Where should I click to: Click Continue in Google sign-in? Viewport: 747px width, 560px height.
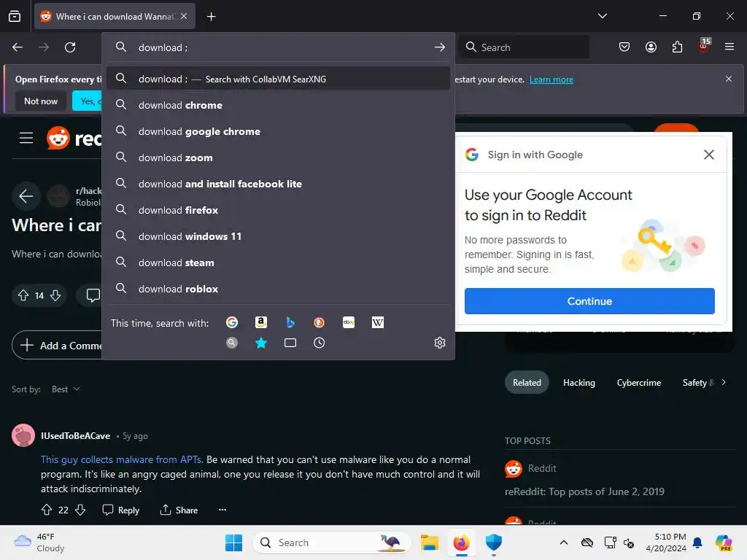click(589, 301)
